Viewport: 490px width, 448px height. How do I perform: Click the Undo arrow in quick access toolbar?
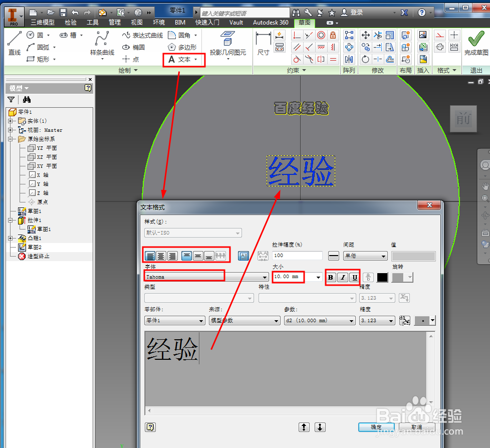pyautogui.click(x=75, y=13)
